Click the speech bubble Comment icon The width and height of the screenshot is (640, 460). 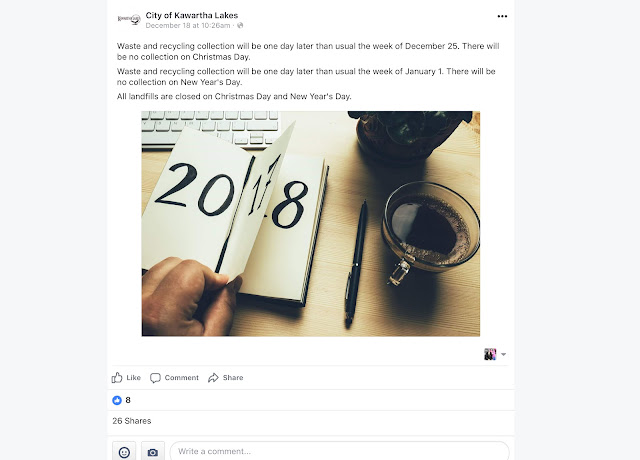point(155,378)
